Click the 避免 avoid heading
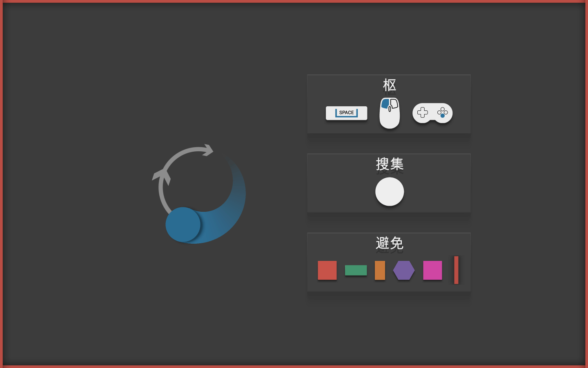 (390, 243)
